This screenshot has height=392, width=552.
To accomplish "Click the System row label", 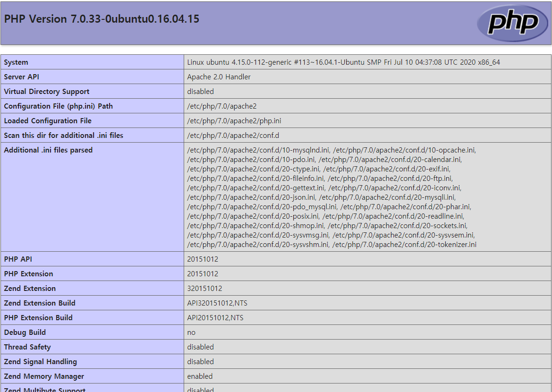I will click(x=16, y=62).
